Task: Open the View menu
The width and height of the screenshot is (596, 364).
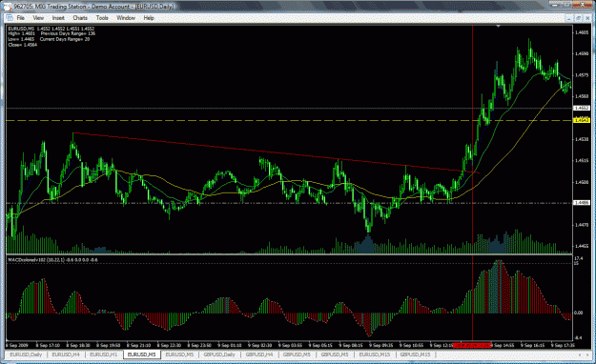Action: pos(38,18)
